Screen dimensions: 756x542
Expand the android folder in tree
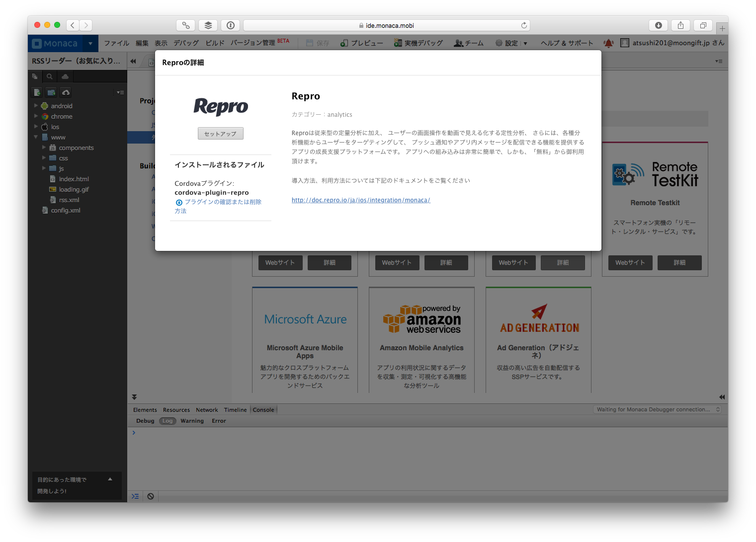[36, 106]
